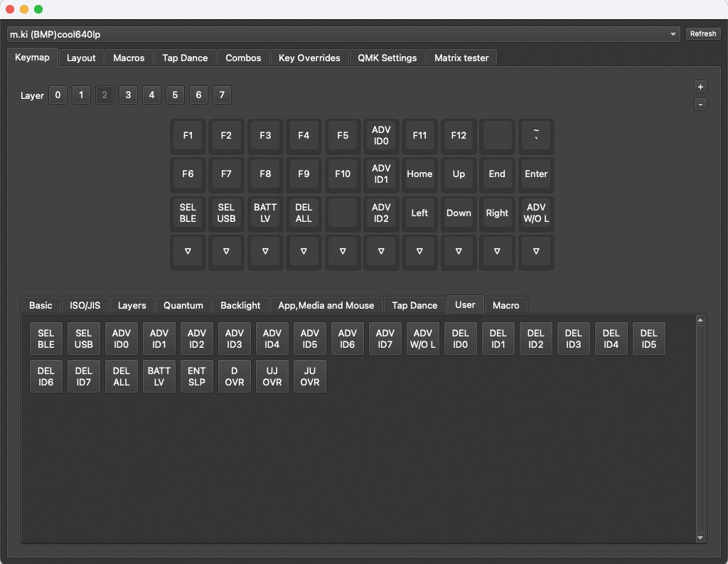This screenshot has width=728, height=564.
Task: Select layer 5
Action: (x=175, y=95)
